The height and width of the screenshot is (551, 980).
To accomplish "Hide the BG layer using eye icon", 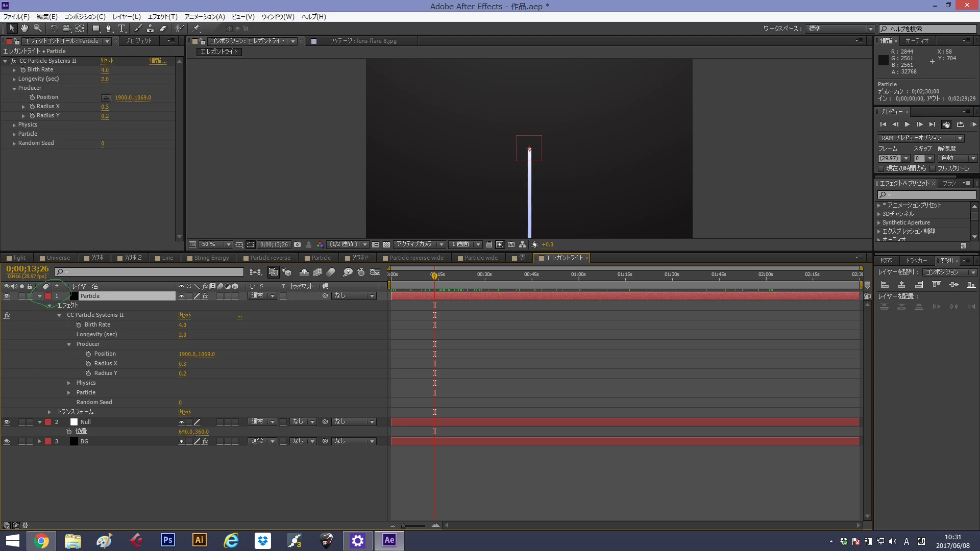I will point(7,442).
